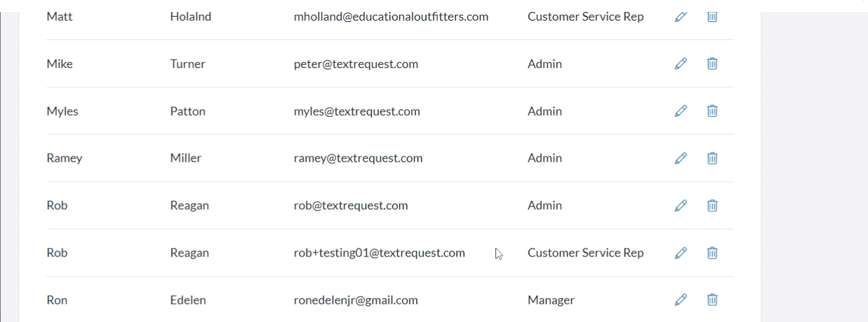Delete the Mike Turner user row
The image size is (868, 322).
(x=712, y=64)
